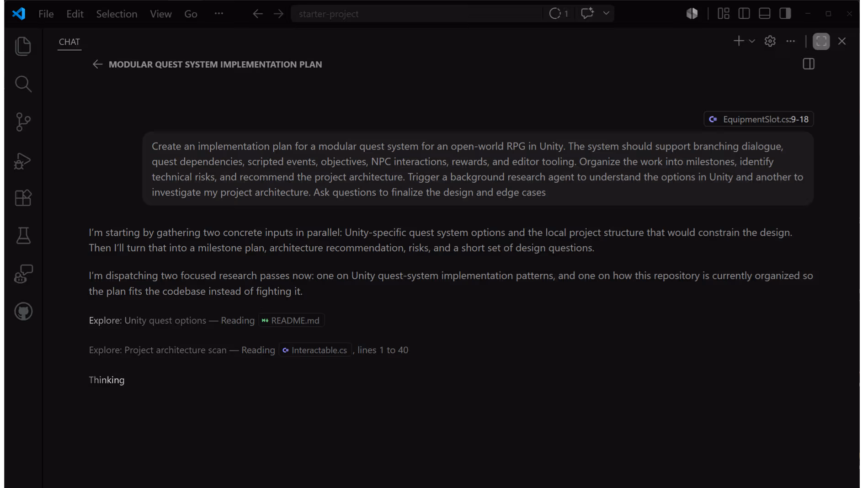Select the CHAT tab

pos(69,42)
